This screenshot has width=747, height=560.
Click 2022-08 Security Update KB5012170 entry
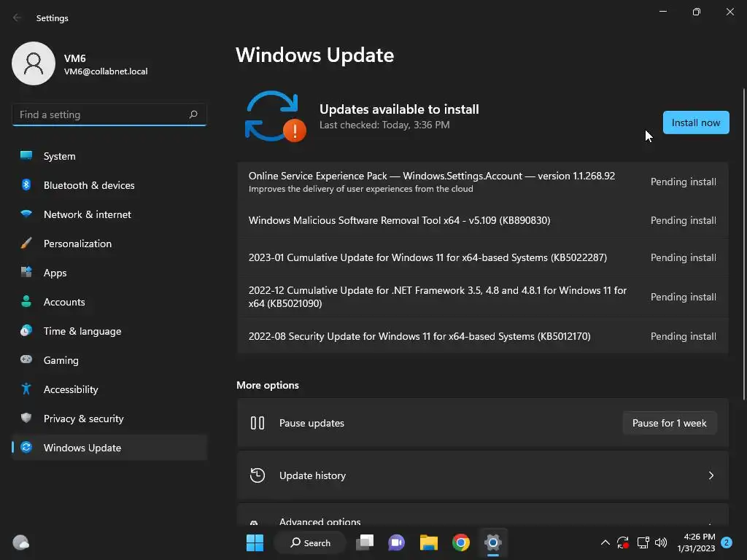(483, 335)
